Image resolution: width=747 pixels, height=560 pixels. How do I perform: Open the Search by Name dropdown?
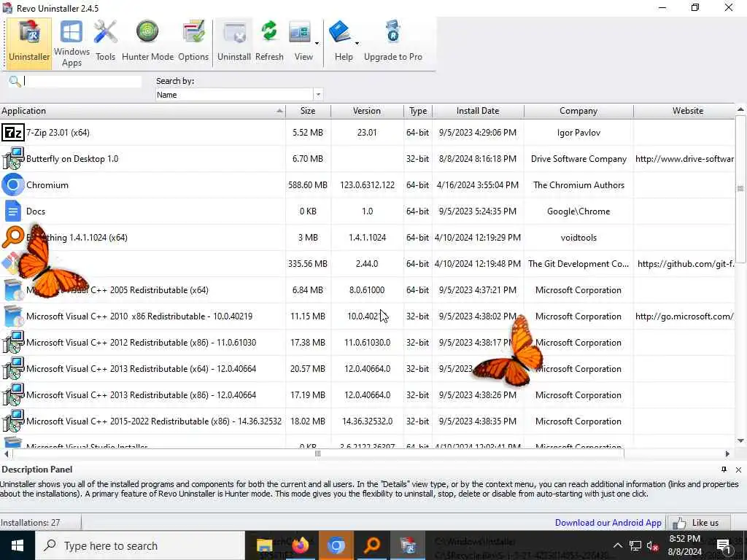[318, 95]
